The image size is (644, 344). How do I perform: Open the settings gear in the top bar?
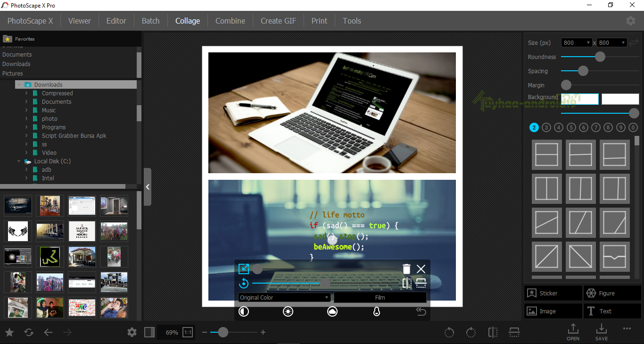click(x=630, y=21)
